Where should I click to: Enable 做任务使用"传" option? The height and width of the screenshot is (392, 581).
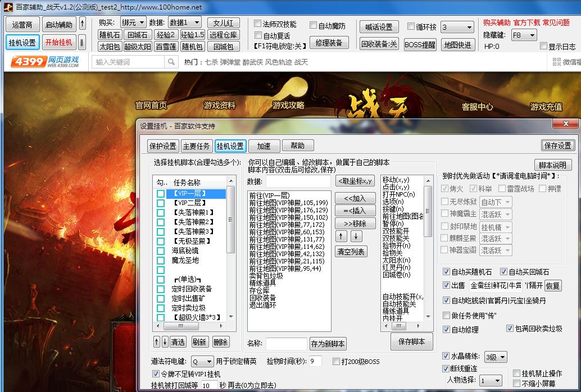447,315
